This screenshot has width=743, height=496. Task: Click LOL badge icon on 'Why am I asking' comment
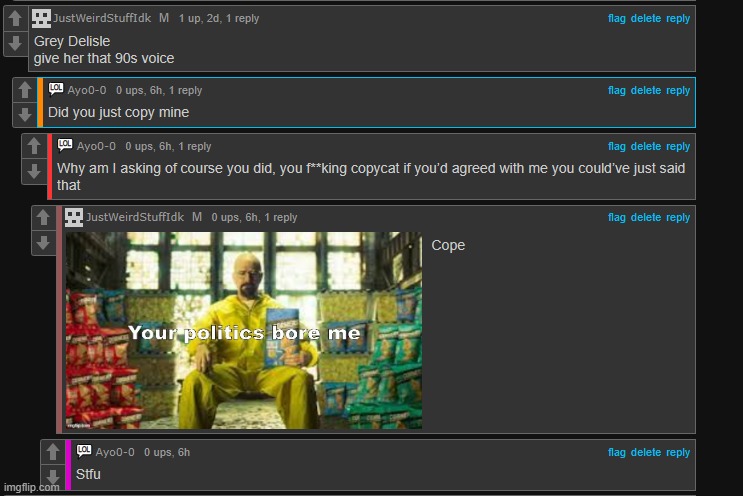(x=65, y=144)
